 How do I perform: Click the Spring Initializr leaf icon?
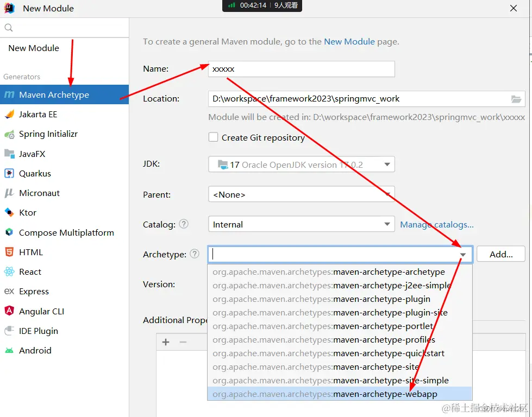[9, 134]
